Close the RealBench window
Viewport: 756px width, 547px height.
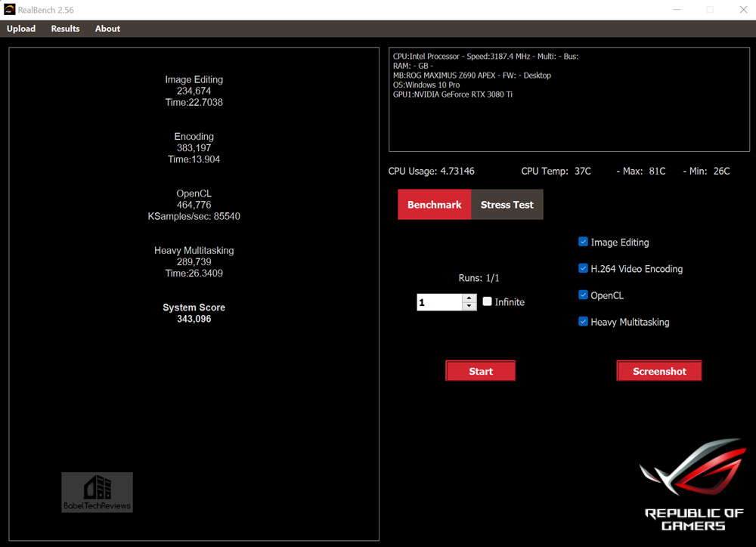click(743, 10)
